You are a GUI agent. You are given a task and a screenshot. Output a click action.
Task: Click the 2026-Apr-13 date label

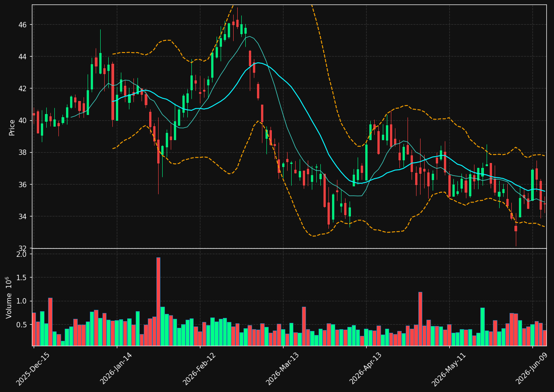click(366, 369)
